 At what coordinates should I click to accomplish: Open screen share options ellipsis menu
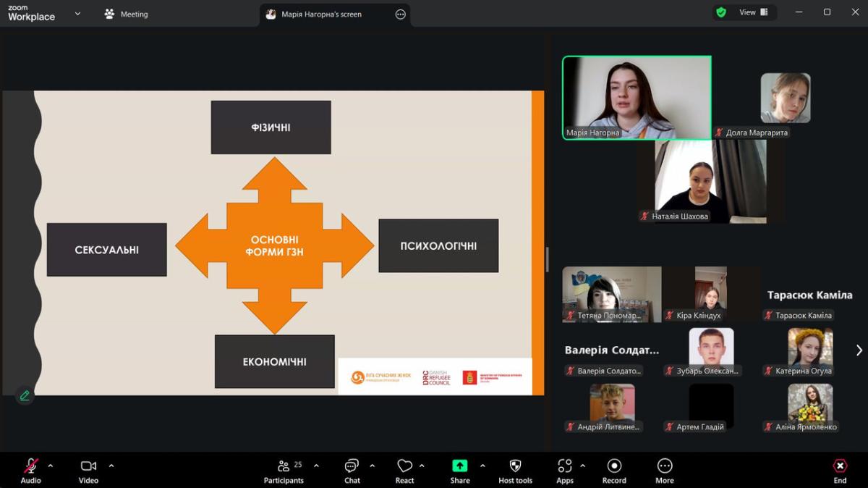pyautogui.click(x=401, y=14)
